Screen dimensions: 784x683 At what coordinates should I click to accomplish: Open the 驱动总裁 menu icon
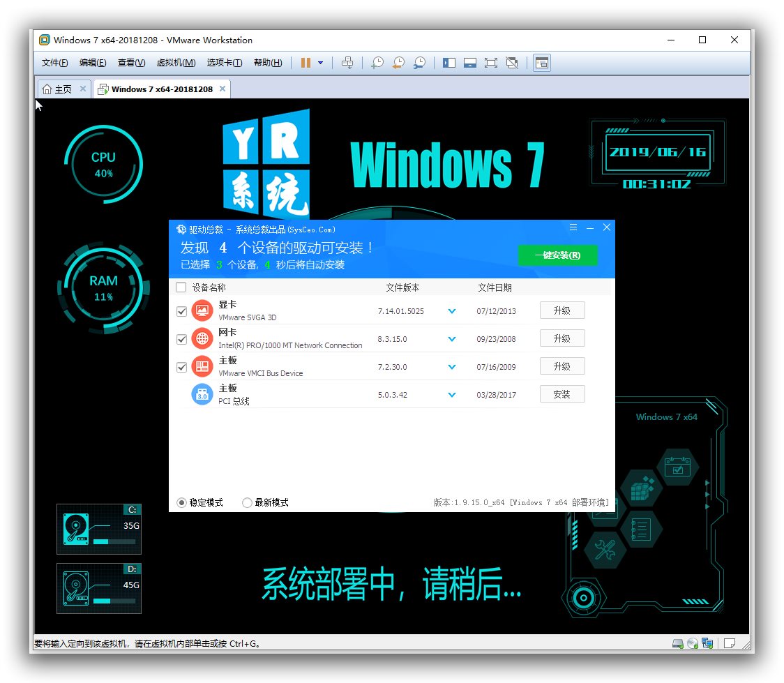573,227
